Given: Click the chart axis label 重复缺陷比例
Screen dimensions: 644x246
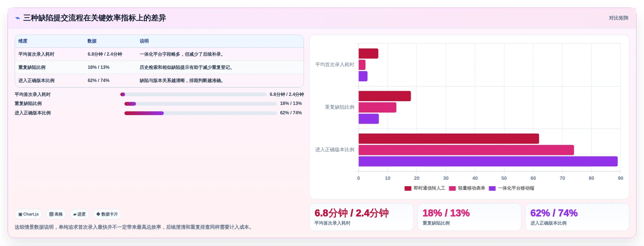Looking at the screenshot, I should 340,107.
